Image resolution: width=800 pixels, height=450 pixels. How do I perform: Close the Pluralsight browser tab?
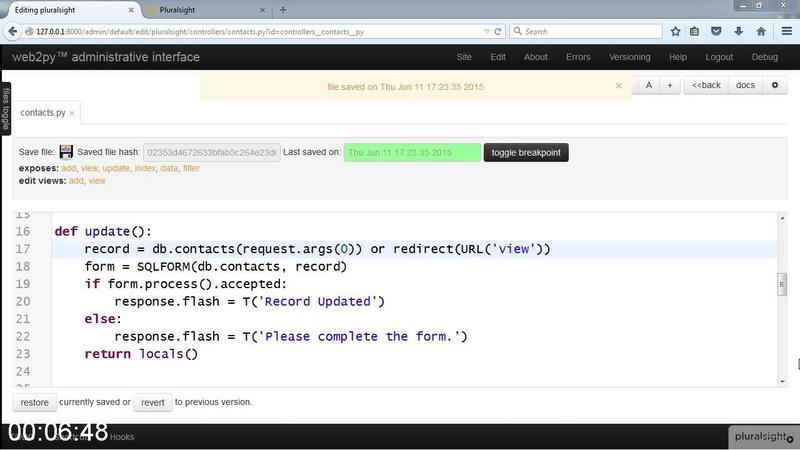(262, 10)
